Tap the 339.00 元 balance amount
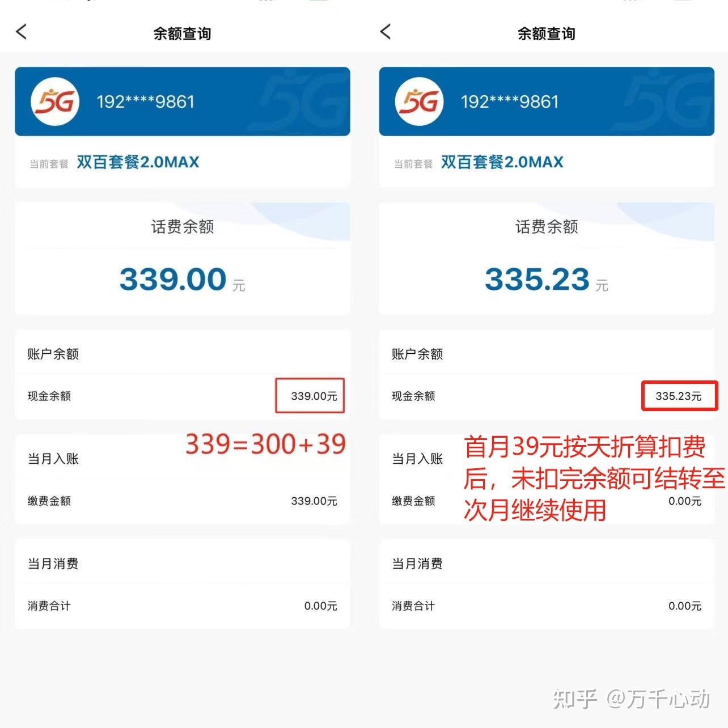728x728 pixels. (182, 280)
